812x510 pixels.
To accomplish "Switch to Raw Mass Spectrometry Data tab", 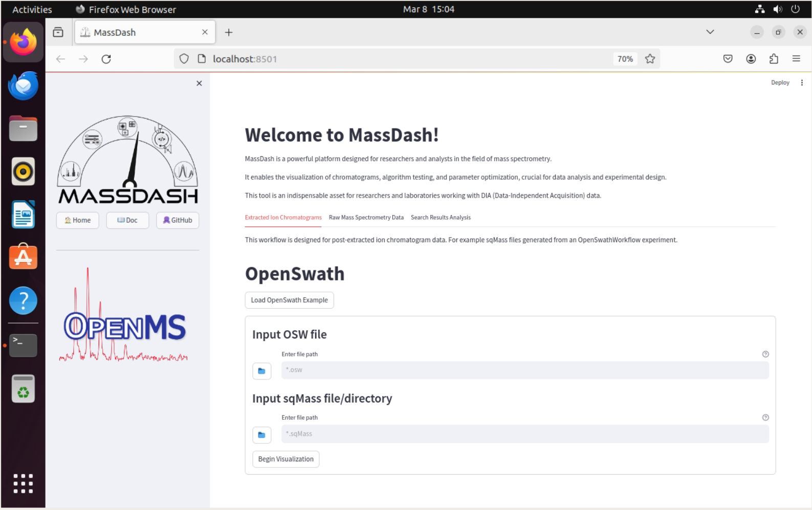I will click(x=366, y=218).
